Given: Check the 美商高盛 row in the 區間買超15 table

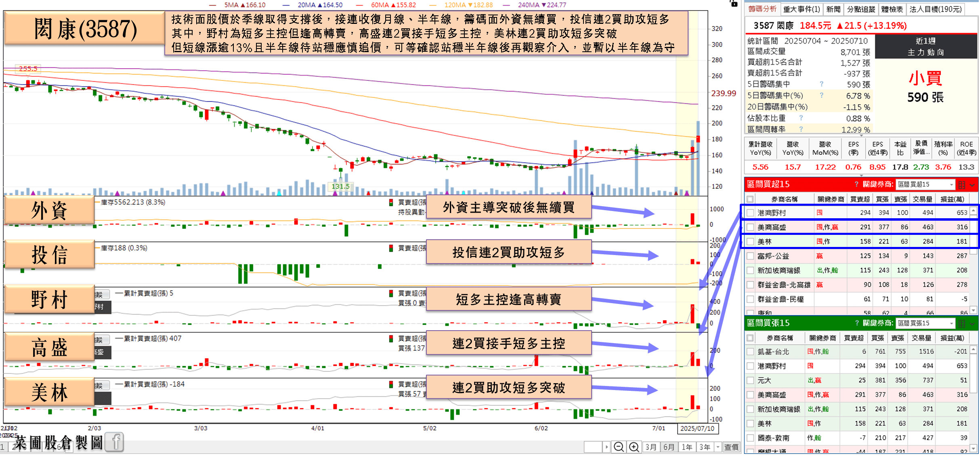Looking at the screenshot, I should click(x=750, y=227).
